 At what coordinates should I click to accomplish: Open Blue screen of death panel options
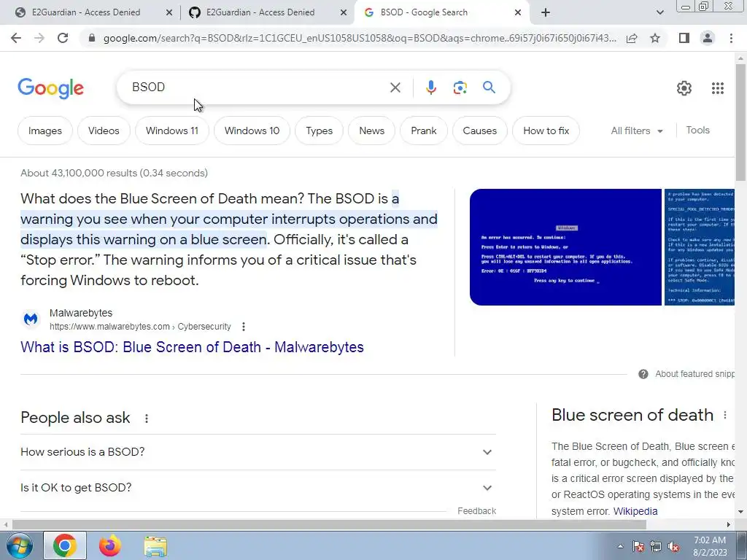[x=724, y=415]
